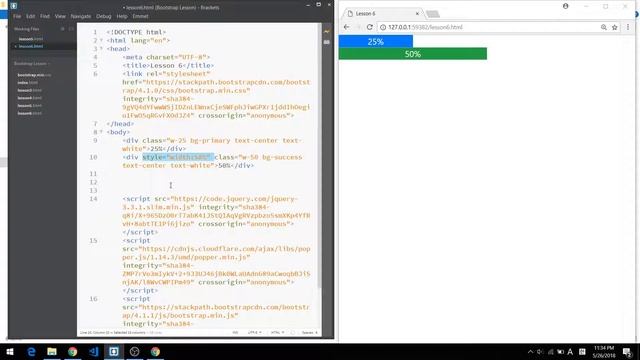The width and height of the screenshot is (640, 360).
Task: Select first working file lesson5.html
Action: (31, 39)
